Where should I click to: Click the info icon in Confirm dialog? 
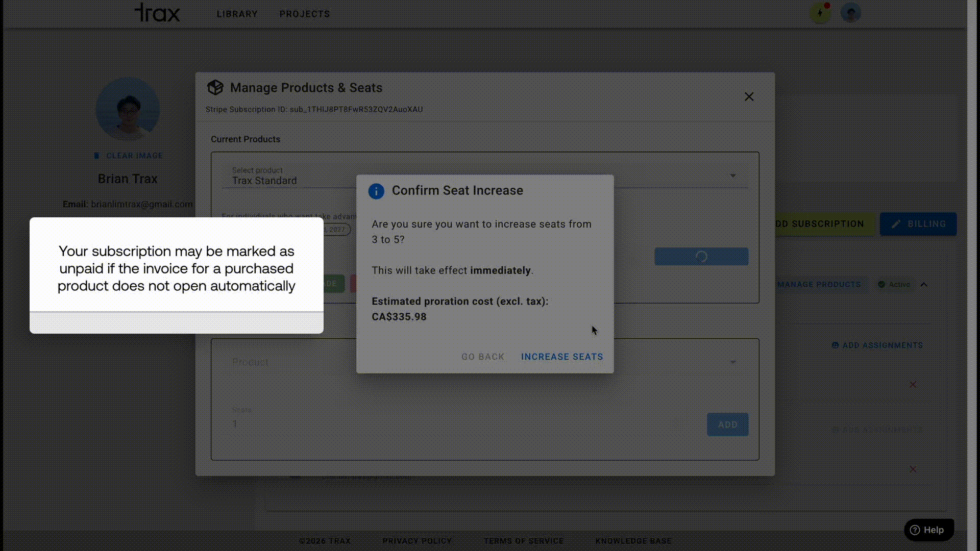pos(376,191)
